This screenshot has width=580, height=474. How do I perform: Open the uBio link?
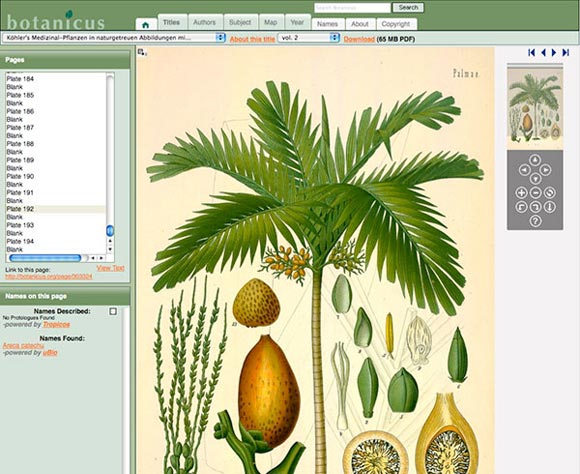point(50,353)
